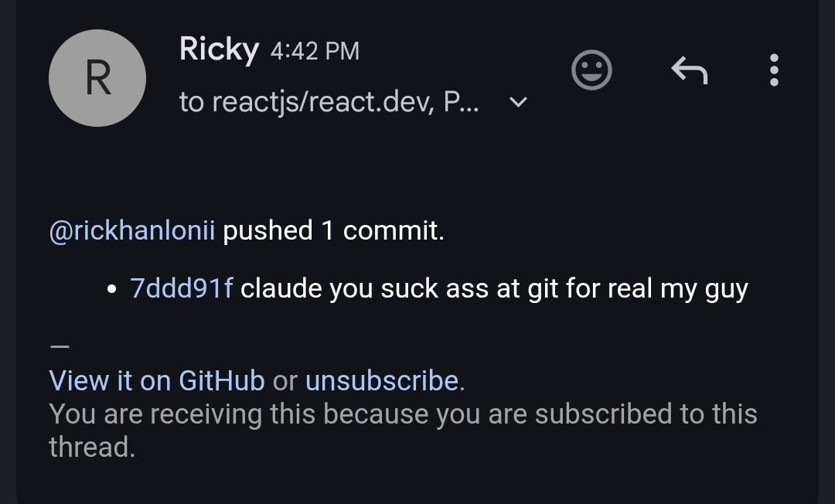Click the dash separator above the footer
This screenshot has width=835, height=504.
click(60, 347)
